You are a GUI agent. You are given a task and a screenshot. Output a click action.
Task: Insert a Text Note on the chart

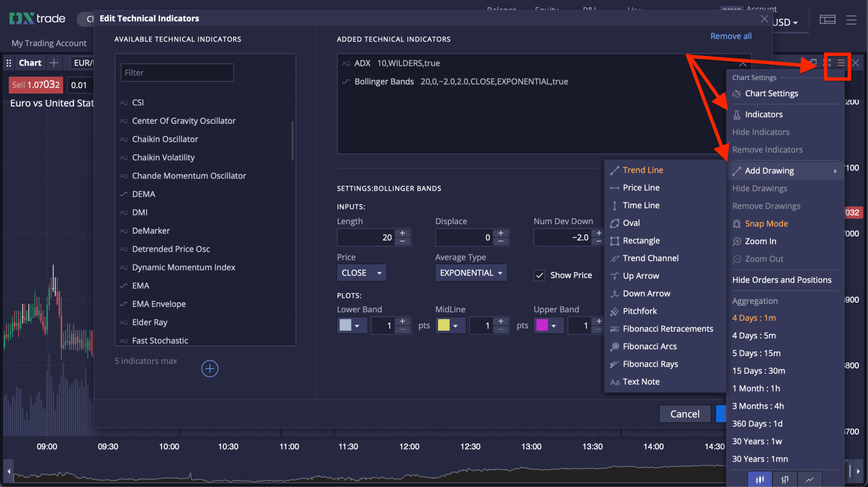click(641, 381)
